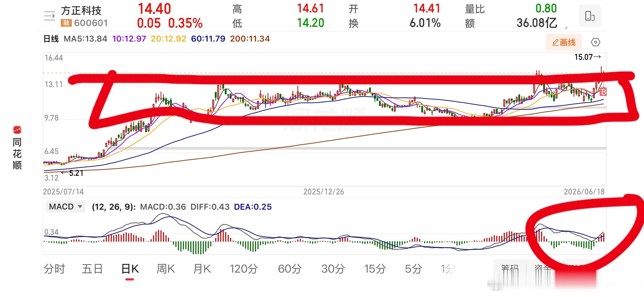Tap the low price 14.20
This screenshot has width=644, height=297.
(x=310, y=23)
